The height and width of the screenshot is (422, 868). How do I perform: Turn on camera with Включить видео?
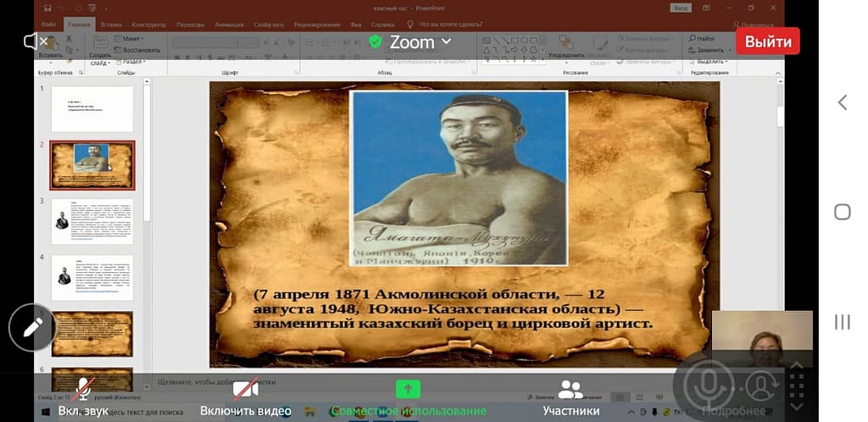(x=246, y=397)
